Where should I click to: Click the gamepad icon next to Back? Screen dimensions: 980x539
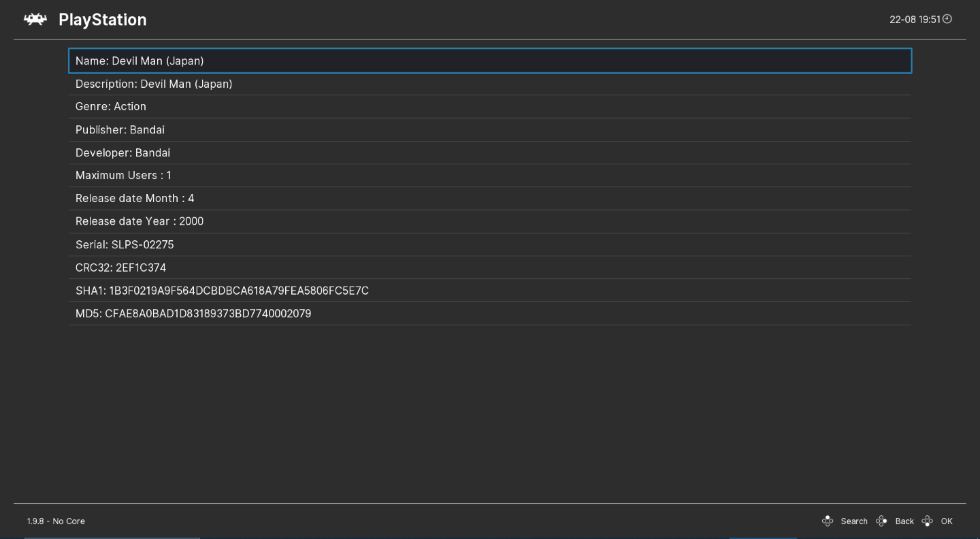[881, 521]
